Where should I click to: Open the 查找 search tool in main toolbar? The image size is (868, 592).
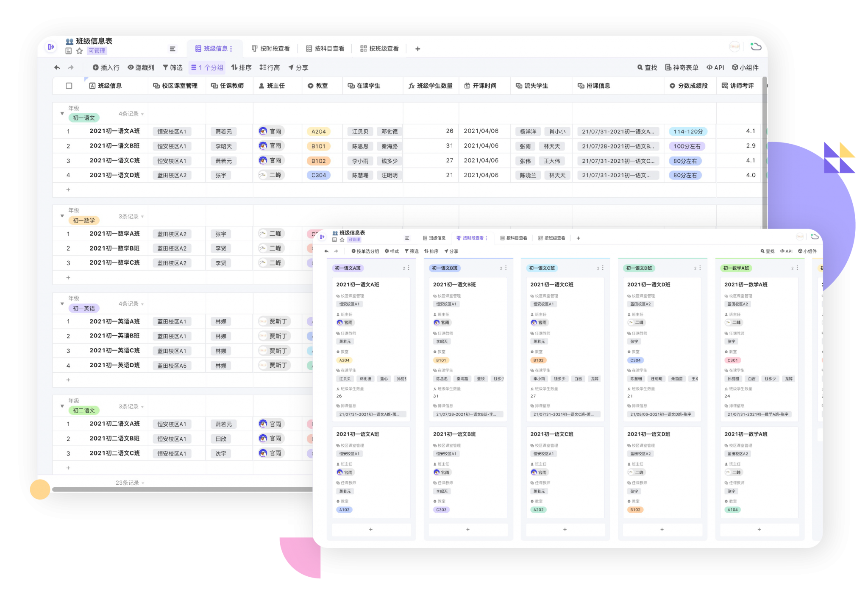click(647, 67)
